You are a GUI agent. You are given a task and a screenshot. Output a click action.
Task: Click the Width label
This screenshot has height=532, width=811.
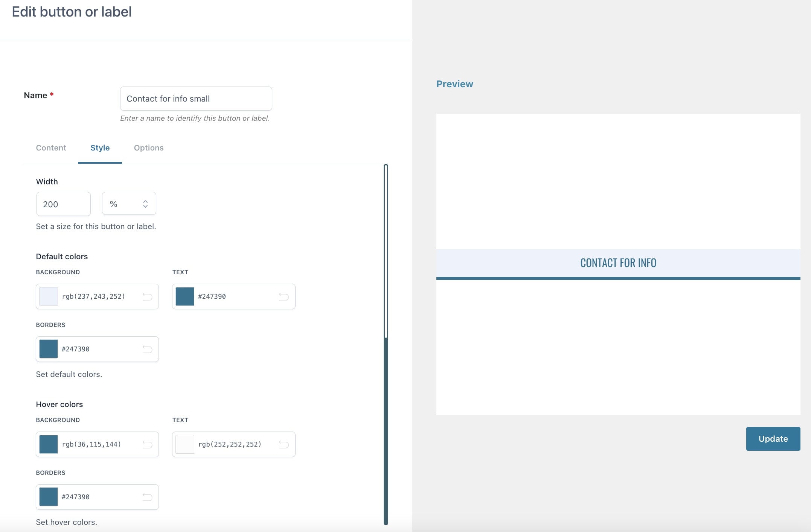tap(47, 182)
